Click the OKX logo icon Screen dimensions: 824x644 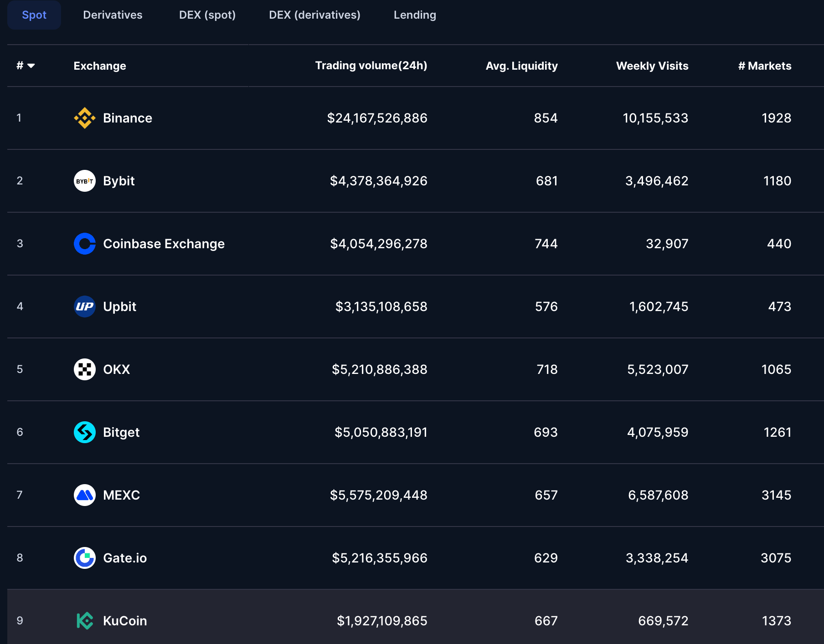85,369
